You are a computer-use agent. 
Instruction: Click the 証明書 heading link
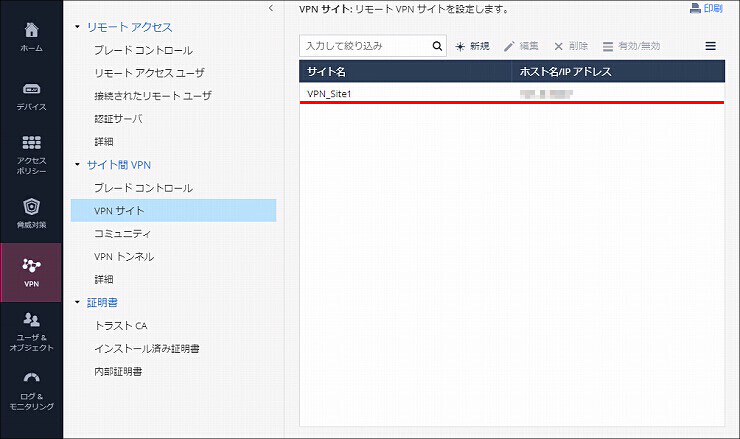point(102,303)
